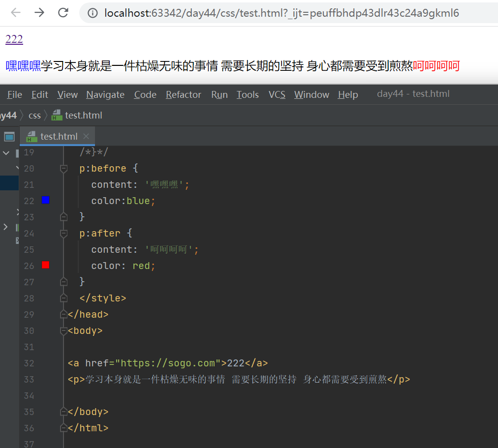Click fold end marker on line 23

(63, 217)
